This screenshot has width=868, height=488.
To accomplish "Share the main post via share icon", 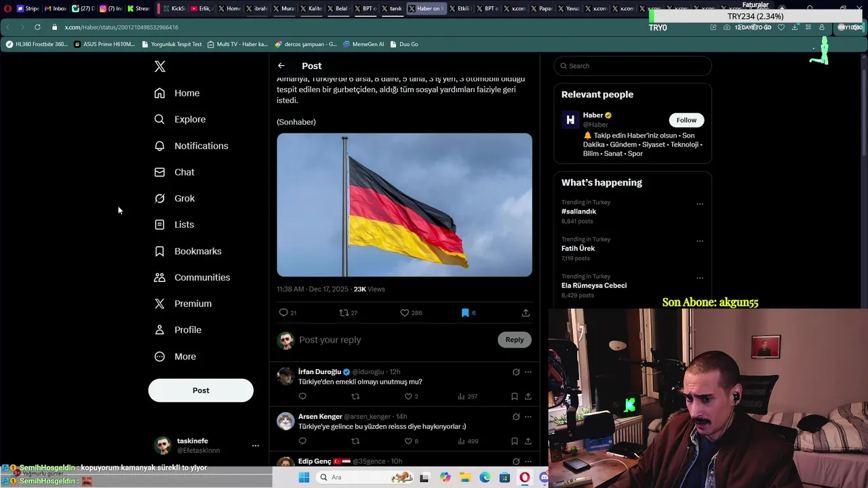I will click(x=526, y=312).
